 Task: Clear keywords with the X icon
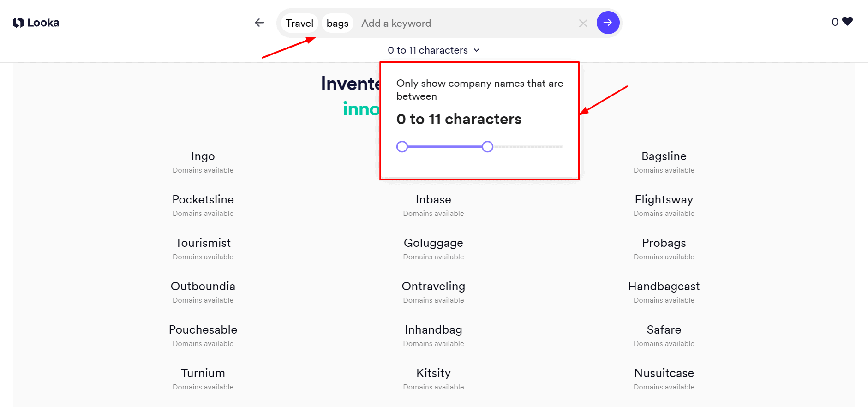(x=583, y=23)
